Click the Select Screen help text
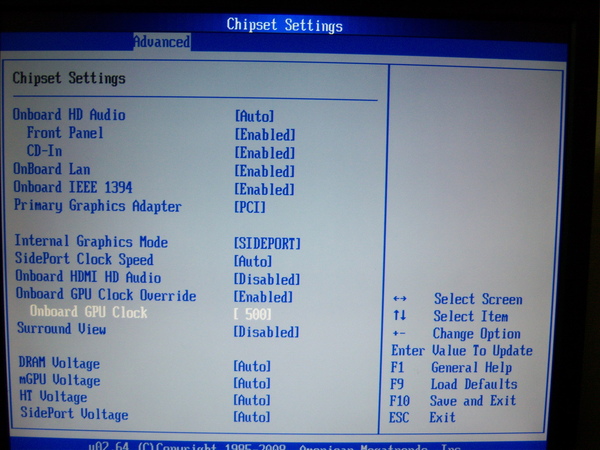The width and height of the screenshot is (600, 450). coord(478,299)
